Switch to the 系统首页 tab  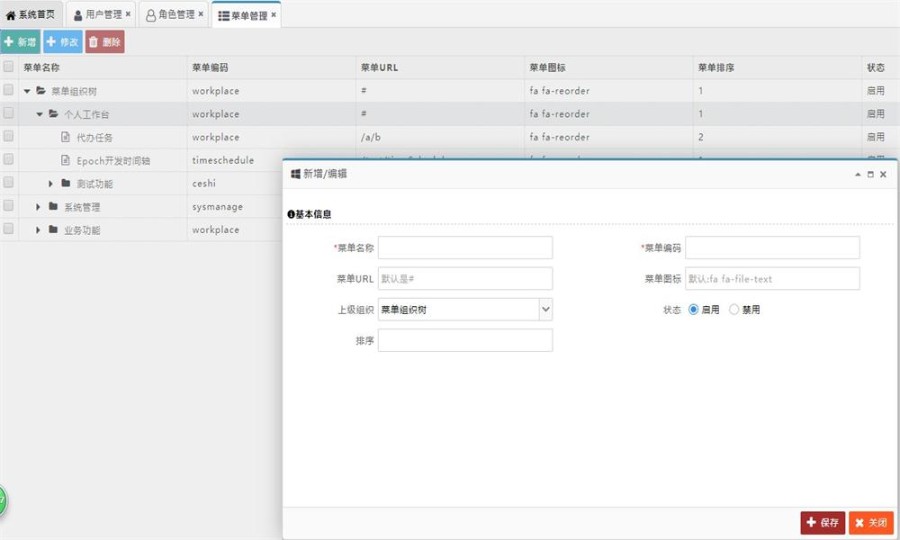point(32,15)
